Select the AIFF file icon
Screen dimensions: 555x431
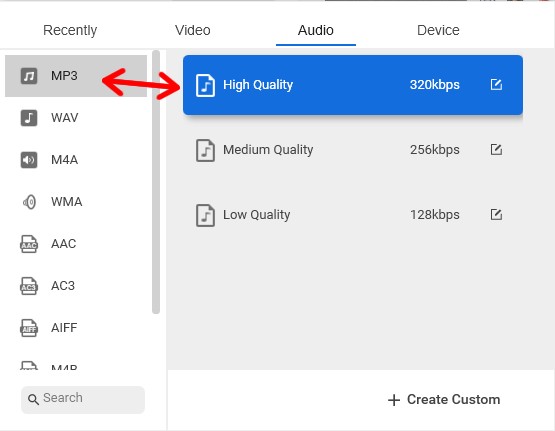tap(29, 328)
